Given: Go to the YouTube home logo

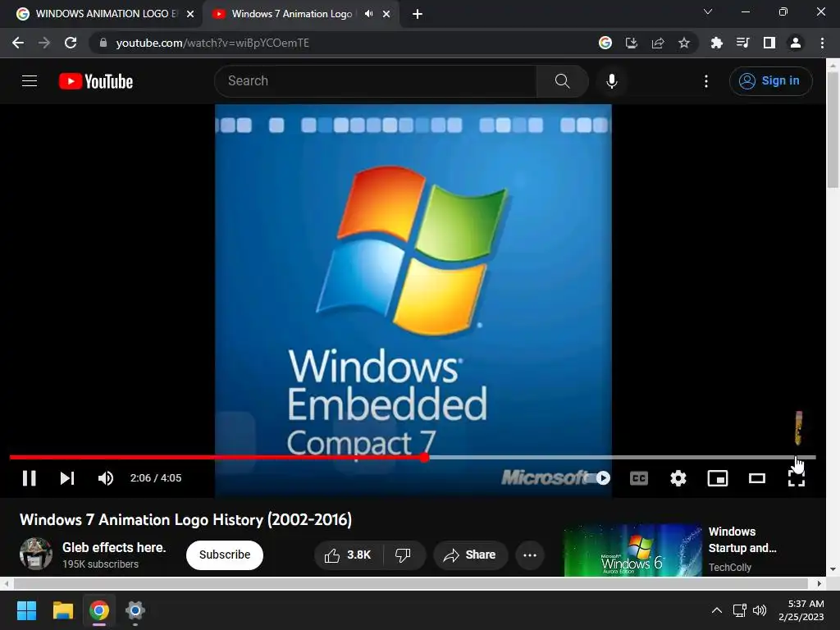Looking at the screenshot, I should click(96, 81).
